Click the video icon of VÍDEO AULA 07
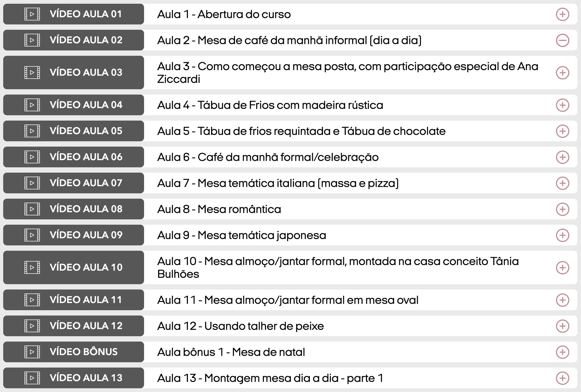Viewport: 581px width, 392px height. coord(32,183)
